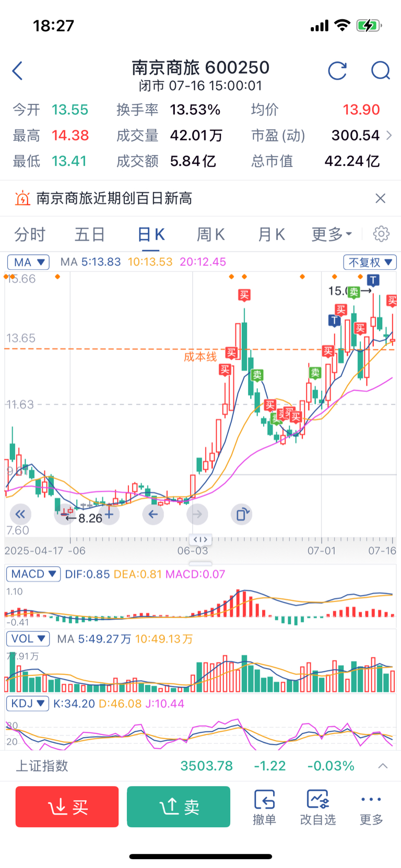Go back with the top-left arrow

(x=18, y=70)
